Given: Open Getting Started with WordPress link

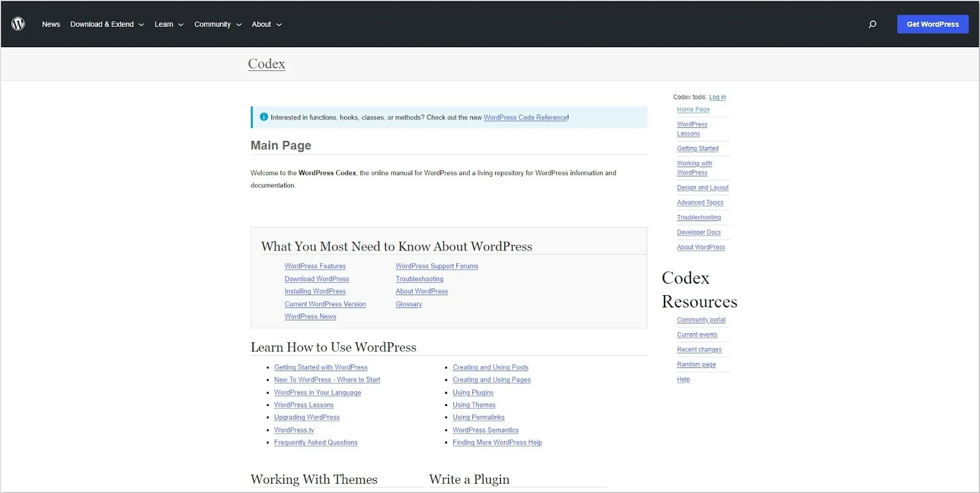Looking at the screenshot, I should pos(321,367).
